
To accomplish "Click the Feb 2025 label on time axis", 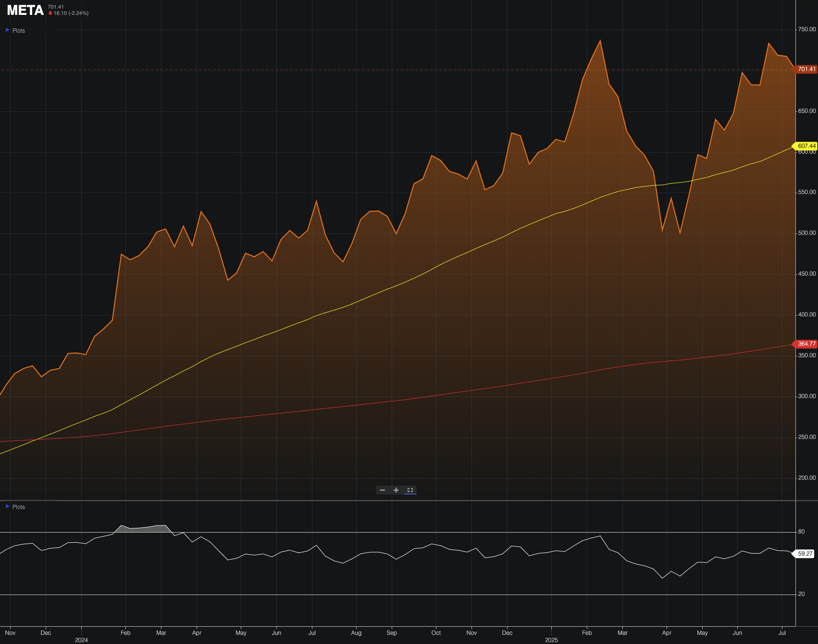I will [x=587, y=633].
